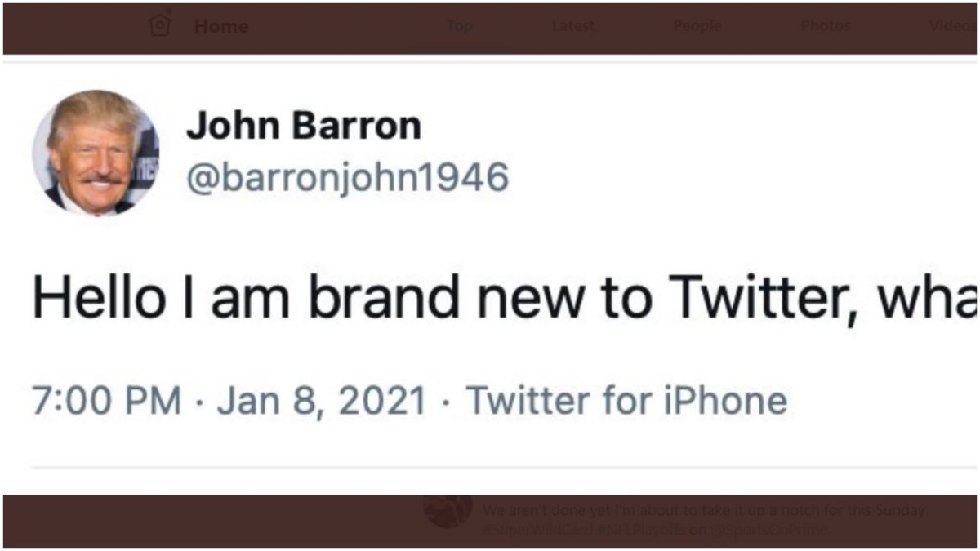Switch to the Latest tab
This screenshot has width=980, height=551.
572,26
